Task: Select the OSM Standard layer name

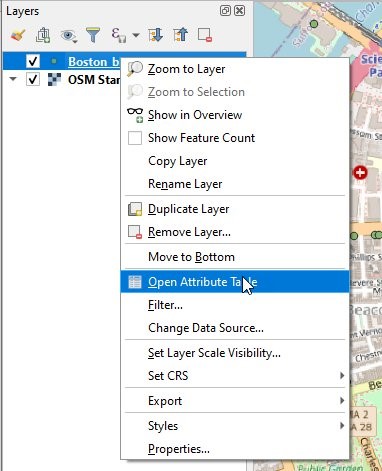Action: [x=94, y=80]
